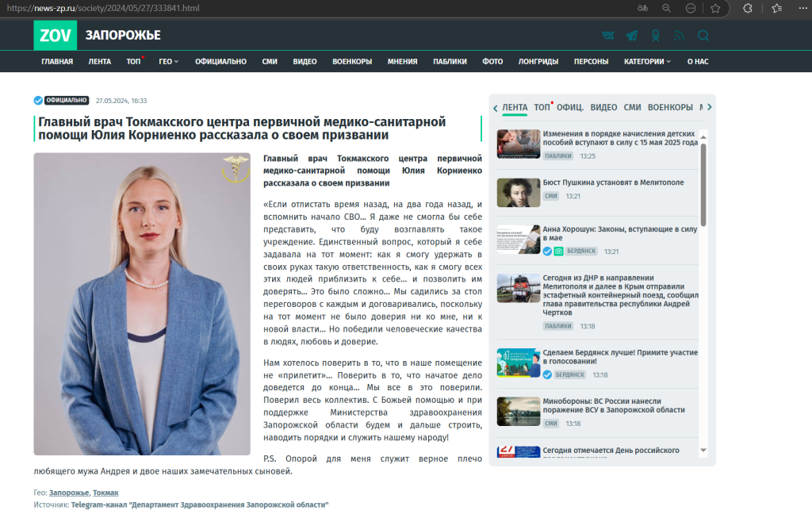Open Минобороны: ВС России article
812x518 pixels.
tap(614, 405)
